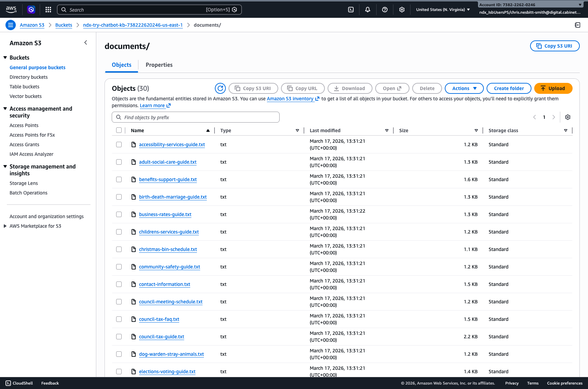Open Storage Lens in the sidebar
Image resolution: width=588 pixels, height=389 pixels.
24,183
